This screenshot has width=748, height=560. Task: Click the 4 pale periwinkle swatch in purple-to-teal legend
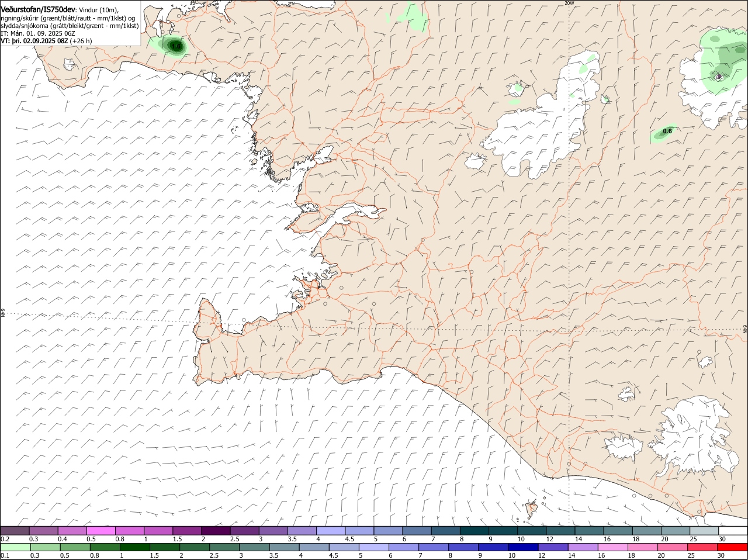[x=331, y=530]
